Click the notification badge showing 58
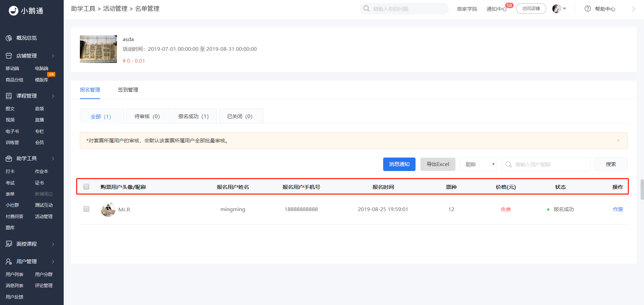The height and width of the screenshot is (305, 644). pyautogui.click(x=509, y=5)
